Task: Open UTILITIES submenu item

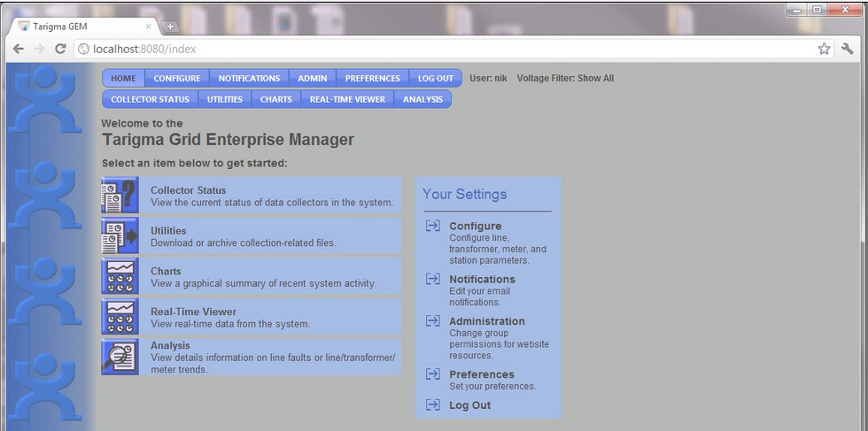Action: pos(225,99)
